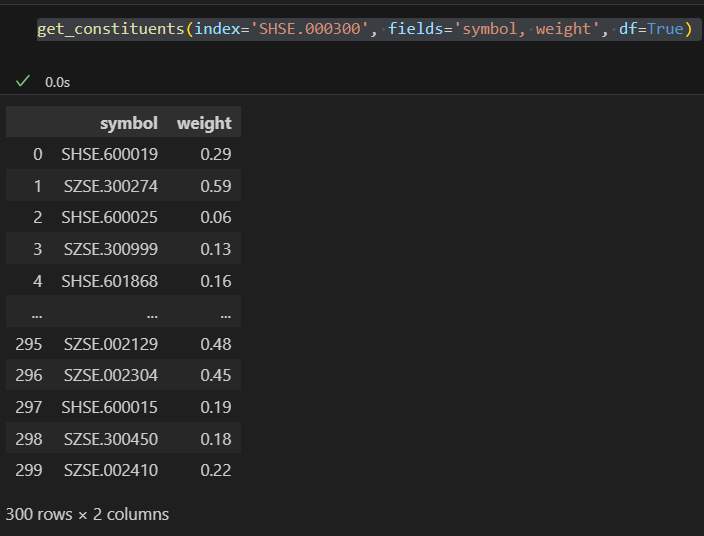The image size is (704, 536).
Task: Click row index 295
Action: 29,344
